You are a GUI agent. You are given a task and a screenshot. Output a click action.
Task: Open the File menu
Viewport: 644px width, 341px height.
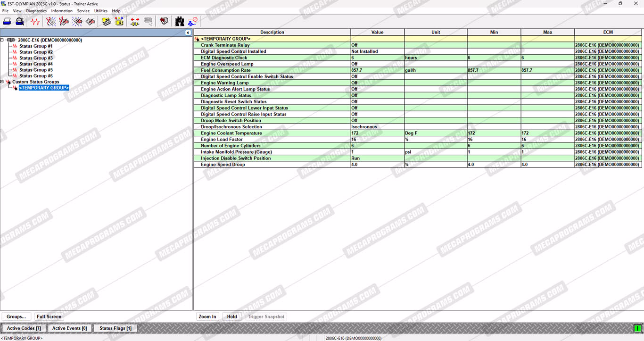pyautogui.click(x=6, y=11)
